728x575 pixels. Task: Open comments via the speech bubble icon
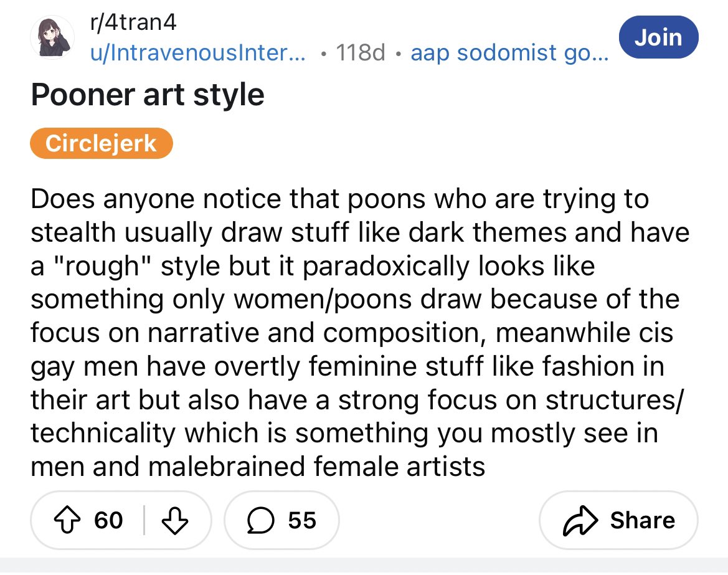pos(256,520)
